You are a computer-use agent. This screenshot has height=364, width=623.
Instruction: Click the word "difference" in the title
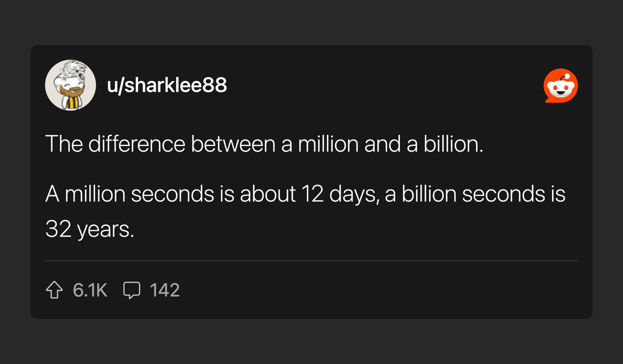137,144
